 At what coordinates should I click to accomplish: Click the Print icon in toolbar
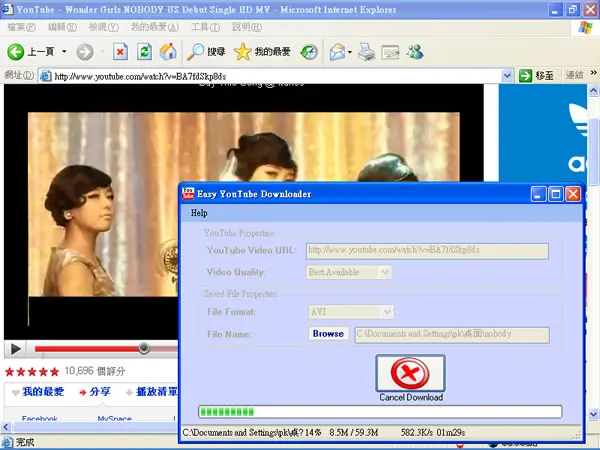(x=366, y=52)
